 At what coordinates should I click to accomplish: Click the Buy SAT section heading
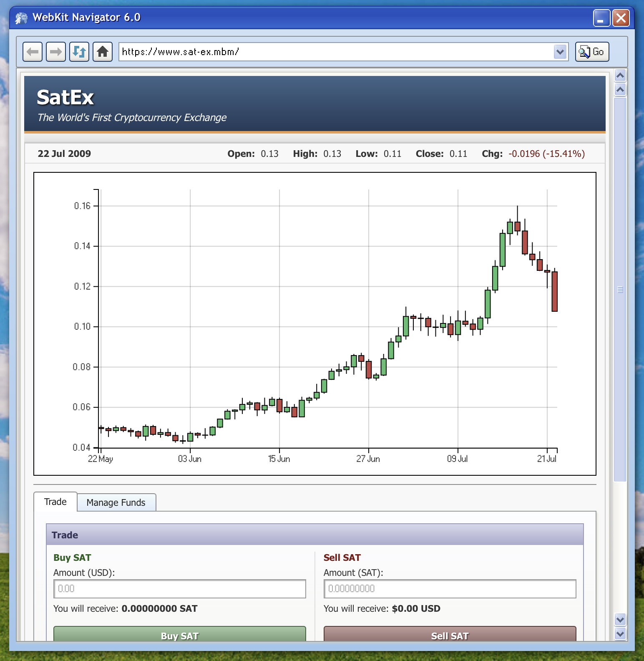pyautogui.click(x=72, y=558)
